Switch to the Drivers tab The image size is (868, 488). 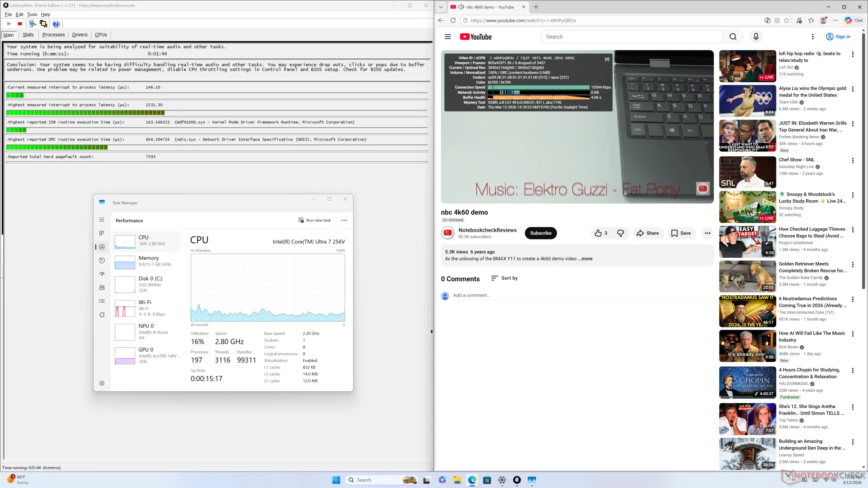pyautogui.click(x=80, y=35)
